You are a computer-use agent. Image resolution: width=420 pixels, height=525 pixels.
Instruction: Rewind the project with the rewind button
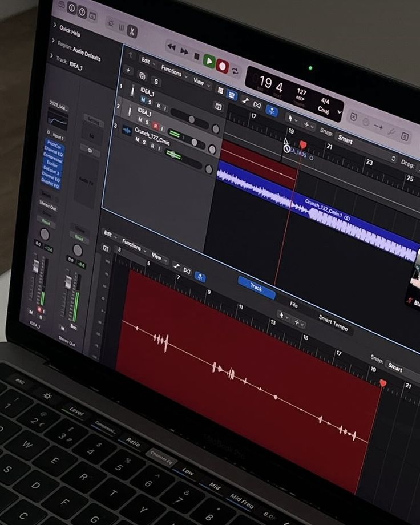(172, 47)
